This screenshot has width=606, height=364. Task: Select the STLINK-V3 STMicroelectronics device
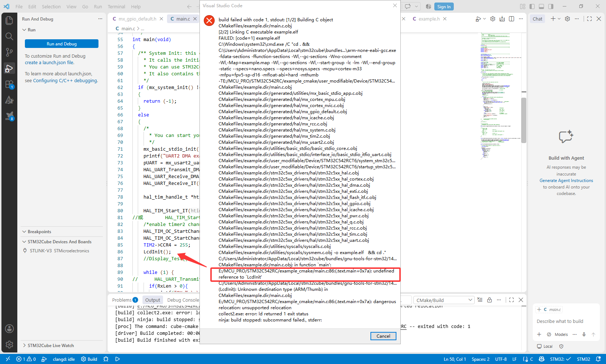point(60,251)
